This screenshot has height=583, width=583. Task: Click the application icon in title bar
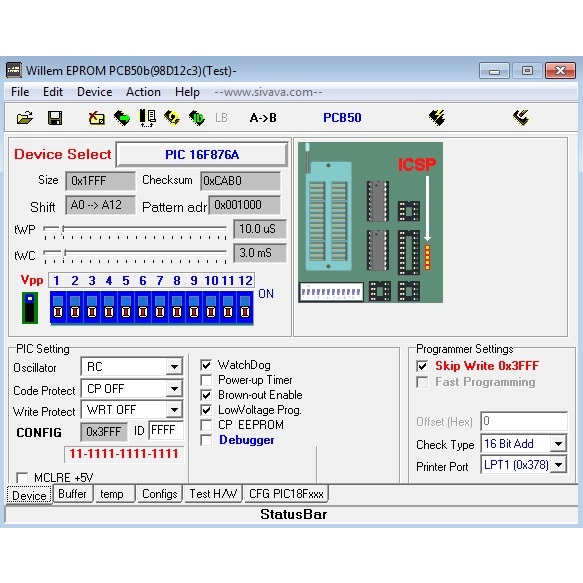point(14,70)
